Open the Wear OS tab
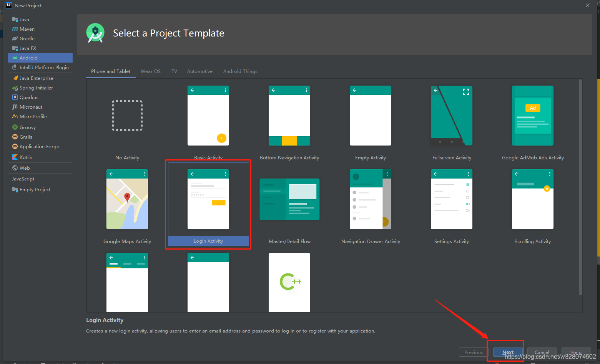The image size is (600, 364). pos(151,71)
